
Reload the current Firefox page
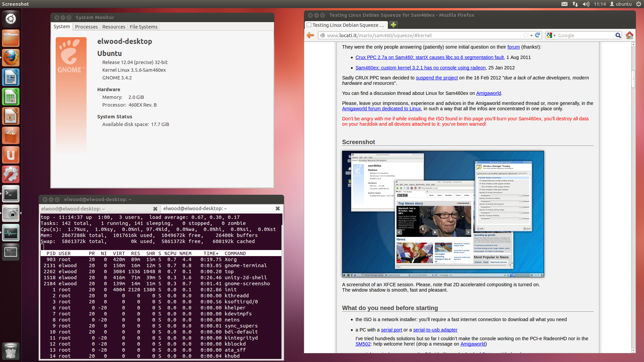(x=538, y=35)
